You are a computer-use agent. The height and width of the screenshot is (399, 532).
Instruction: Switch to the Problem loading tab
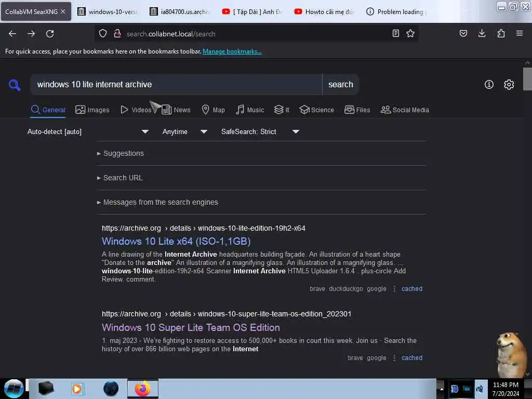point(397,11)
